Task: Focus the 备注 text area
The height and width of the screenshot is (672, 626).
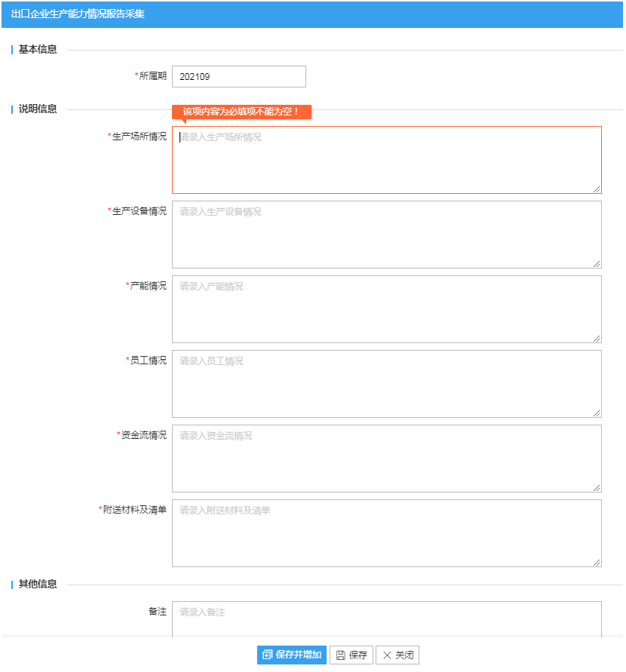Action: click(x=387, y=619)
